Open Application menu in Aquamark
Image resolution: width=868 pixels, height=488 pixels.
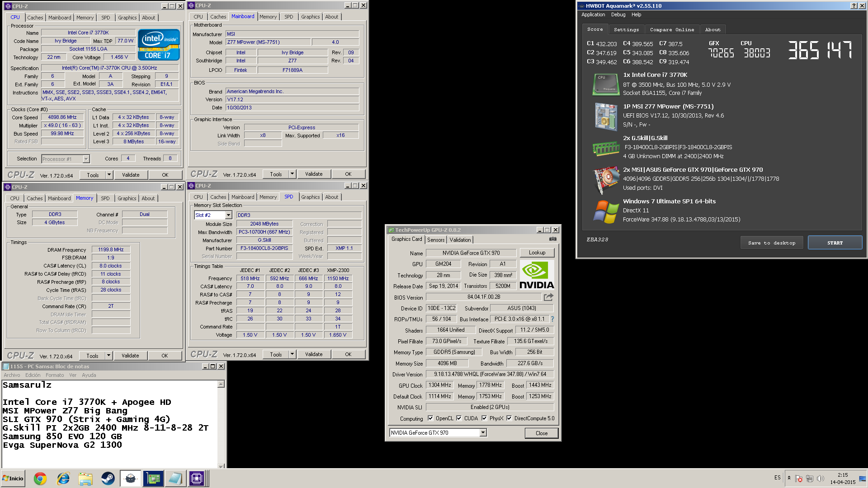[x=593, y=14]
